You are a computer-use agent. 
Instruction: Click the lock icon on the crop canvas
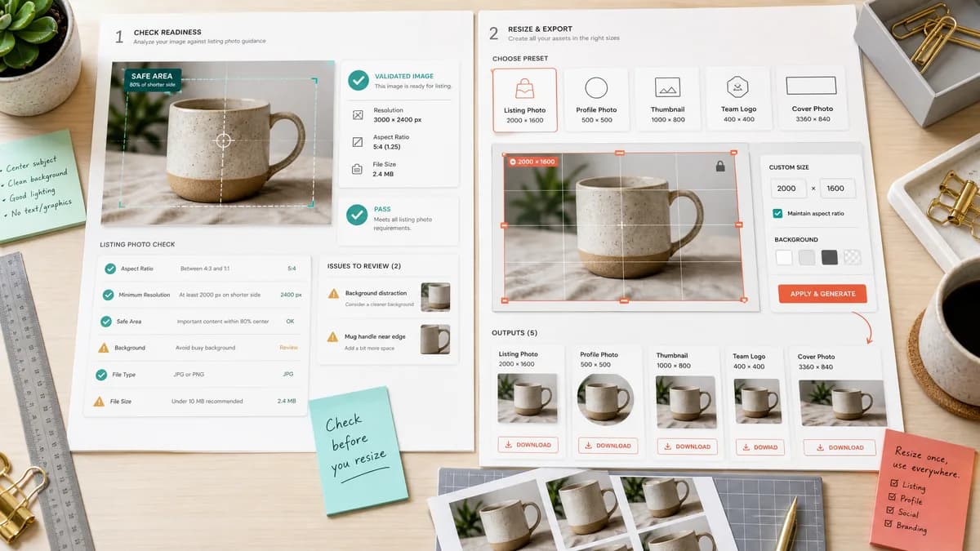pyautogui.click(x=719, y=166)
